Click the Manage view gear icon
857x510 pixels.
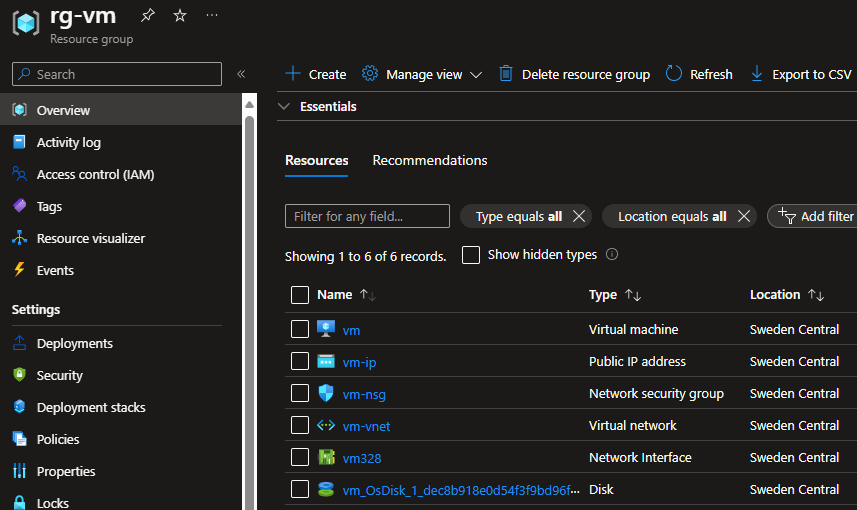tap(370, 73)
